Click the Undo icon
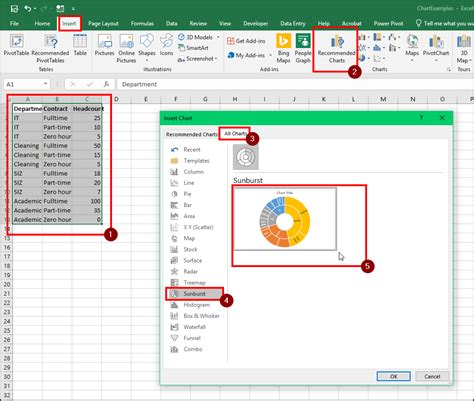Screen dimensions: 474x401 [x=28, y=8]
